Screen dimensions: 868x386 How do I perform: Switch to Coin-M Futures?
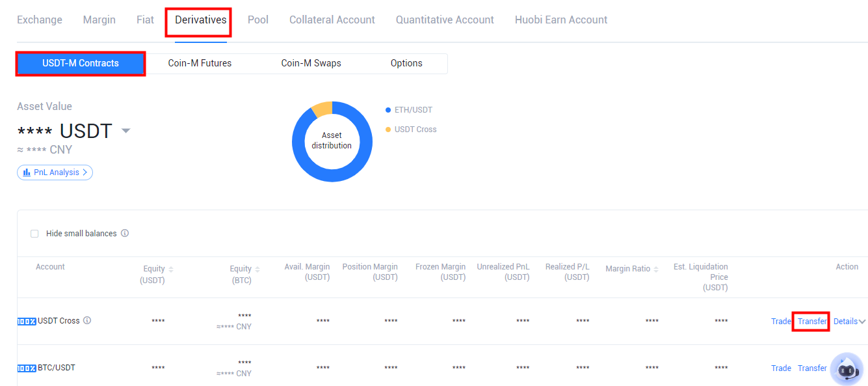point(200,63)
